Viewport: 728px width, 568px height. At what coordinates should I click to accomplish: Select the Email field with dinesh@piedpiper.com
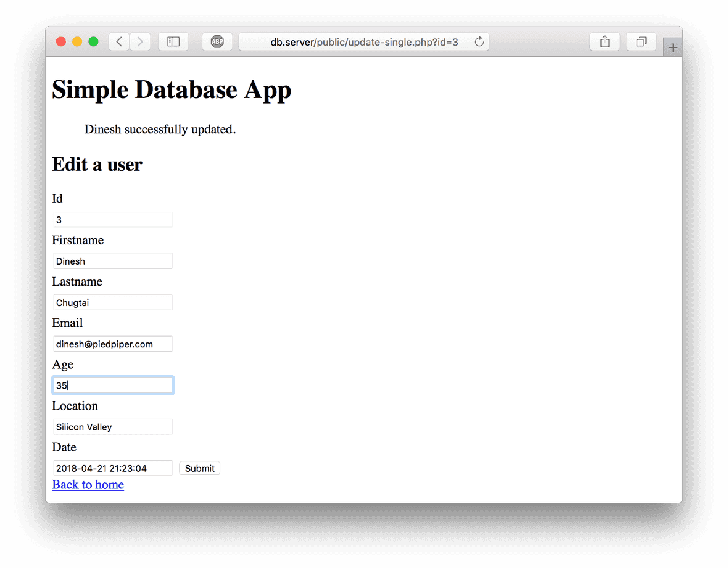112,344
